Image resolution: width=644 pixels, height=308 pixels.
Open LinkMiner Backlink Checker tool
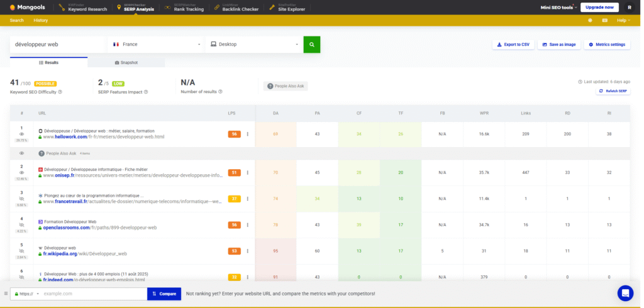236,7
